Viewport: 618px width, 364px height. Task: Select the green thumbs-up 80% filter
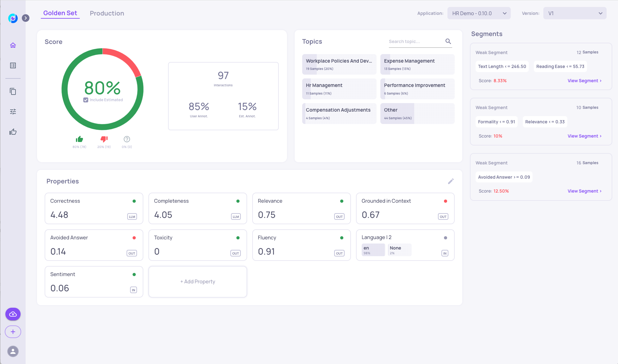(79, 139)
